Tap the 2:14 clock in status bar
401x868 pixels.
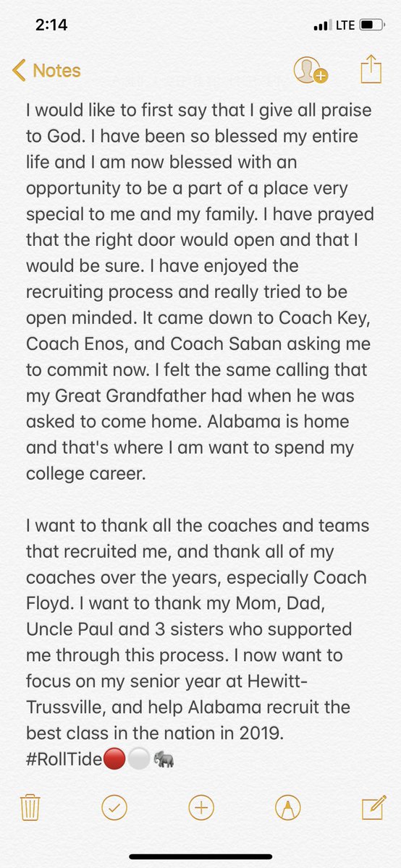[x=51, y=25]
